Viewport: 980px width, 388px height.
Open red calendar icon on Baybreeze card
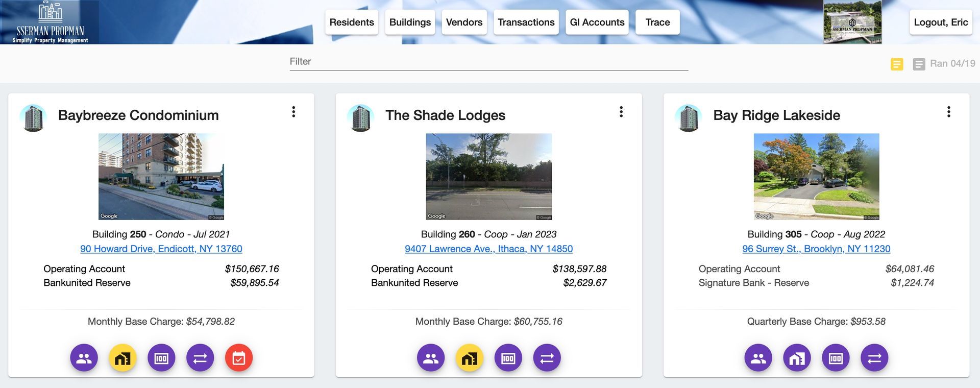[x=239, y=358]
